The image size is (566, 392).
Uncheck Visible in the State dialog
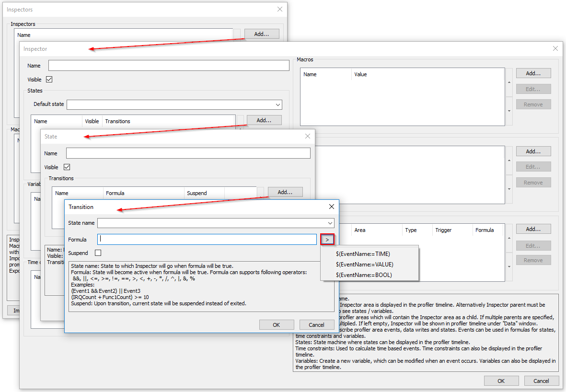point(67,167)
